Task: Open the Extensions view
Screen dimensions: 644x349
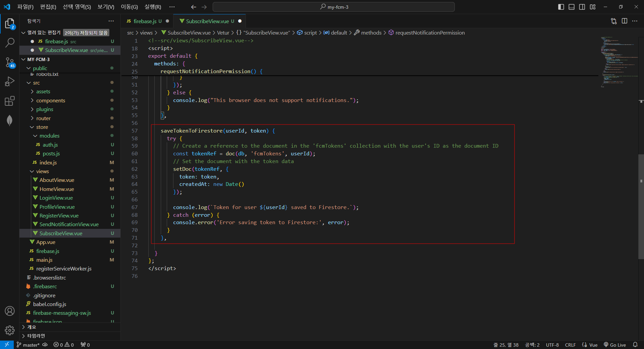Action: (10, 101)
